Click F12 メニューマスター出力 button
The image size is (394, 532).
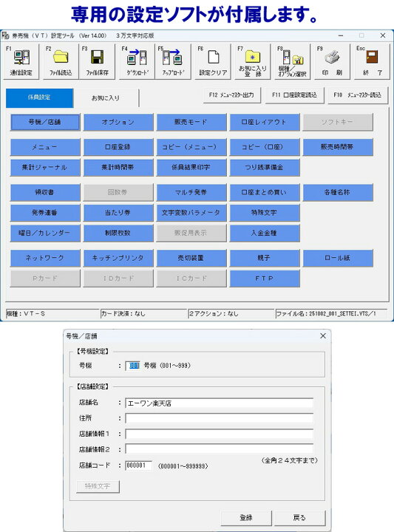point(231,95)
